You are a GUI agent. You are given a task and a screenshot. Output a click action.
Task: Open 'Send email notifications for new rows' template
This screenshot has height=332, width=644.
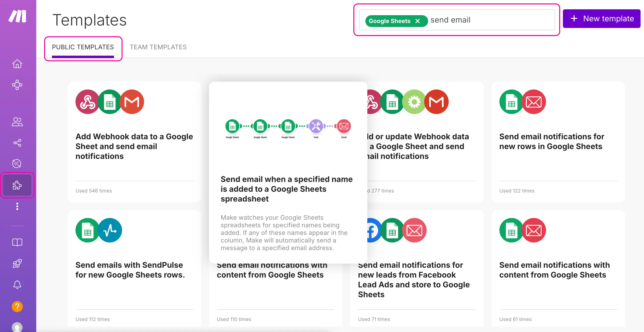[x=558, y=142]
